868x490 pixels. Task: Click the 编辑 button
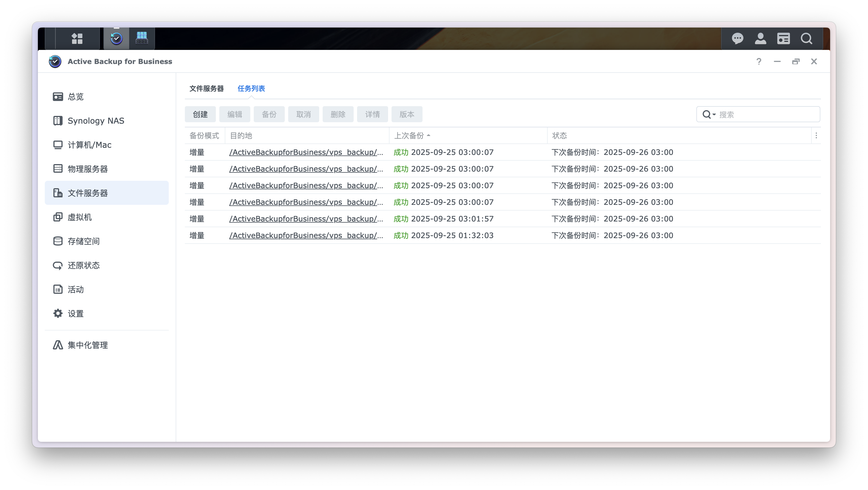tap(235, 114)
